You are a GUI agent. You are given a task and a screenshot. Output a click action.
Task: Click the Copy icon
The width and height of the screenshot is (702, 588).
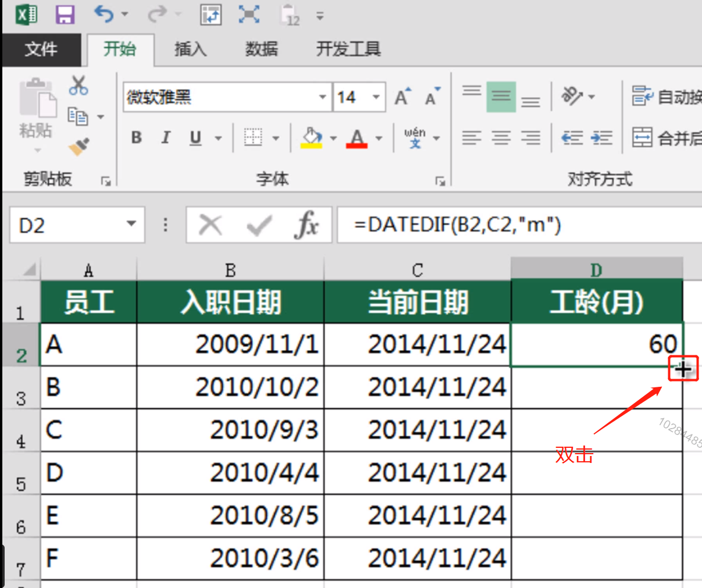[77, 116]
